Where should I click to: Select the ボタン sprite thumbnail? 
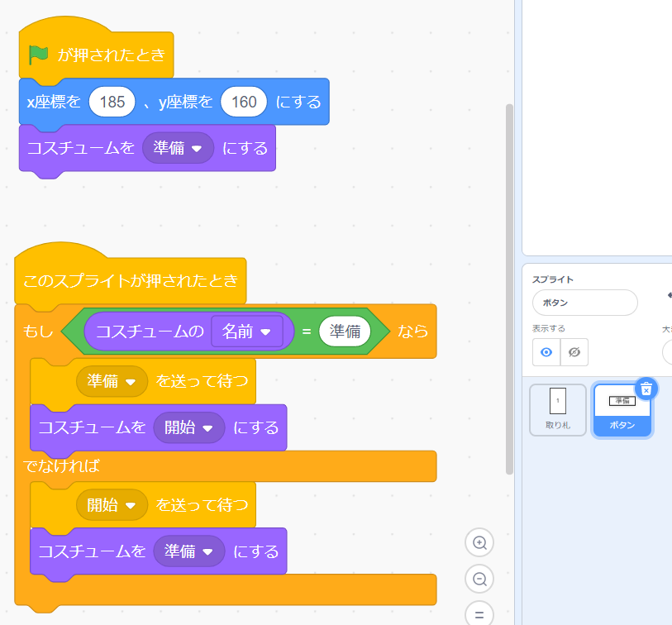[622, 410]
